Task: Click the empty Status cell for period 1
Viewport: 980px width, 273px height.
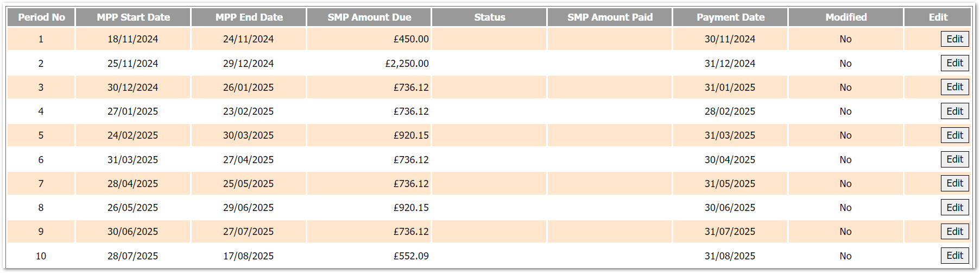Action: [489, 39]
